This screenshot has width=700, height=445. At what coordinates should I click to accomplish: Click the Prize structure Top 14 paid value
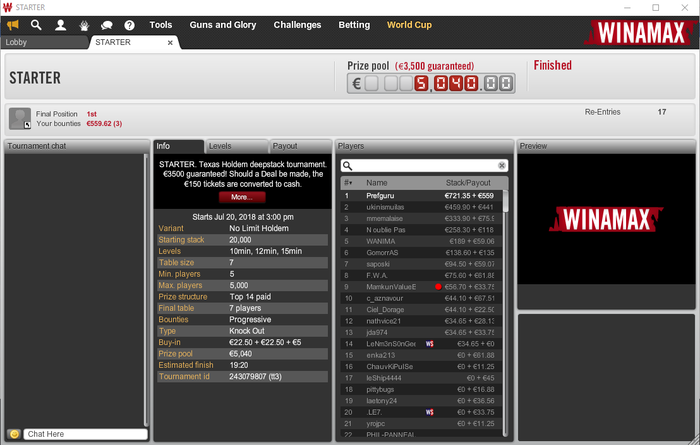(x=250, y=297)
